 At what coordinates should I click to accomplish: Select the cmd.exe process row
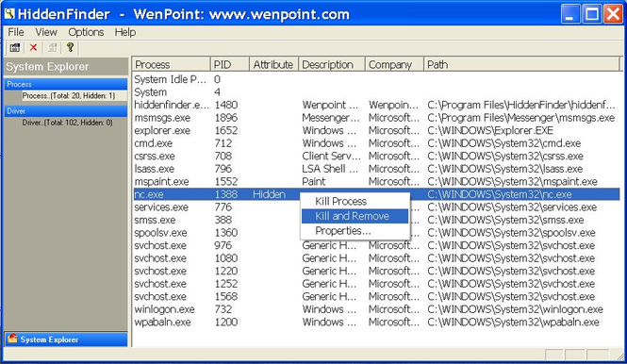coord(376,143)
